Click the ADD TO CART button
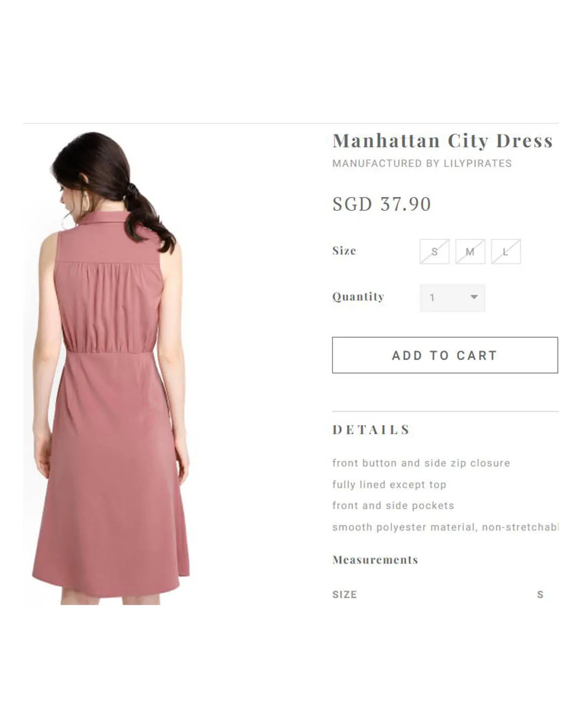 [x=445, y=355]
